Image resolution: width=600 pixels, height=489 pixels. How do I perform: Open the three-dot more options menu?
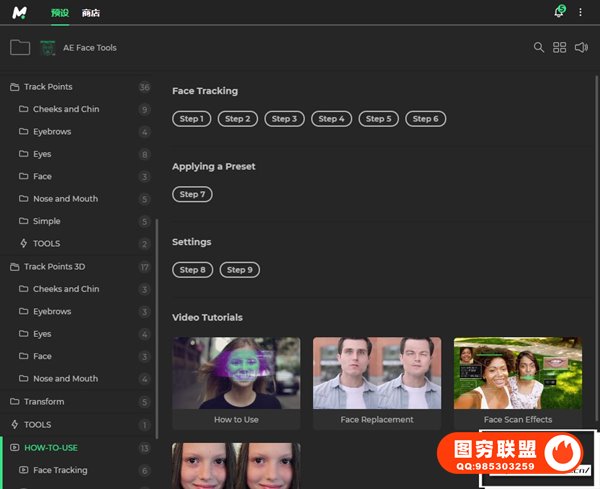[x=580, y=12]
